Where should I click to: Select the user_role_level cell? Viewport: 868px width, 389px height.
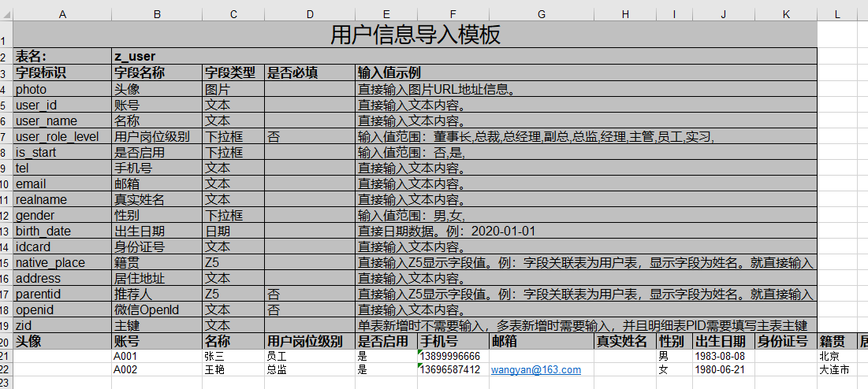pyautogui.click(x=62, y=136)
